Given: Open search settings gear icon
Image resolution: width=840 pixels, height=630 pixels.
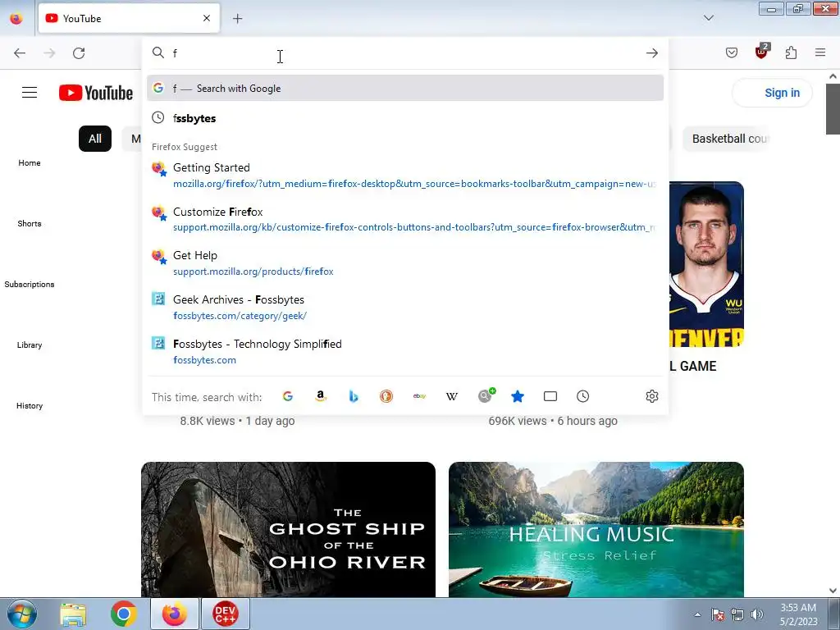Looking at the screenshot, I should 652,396.
